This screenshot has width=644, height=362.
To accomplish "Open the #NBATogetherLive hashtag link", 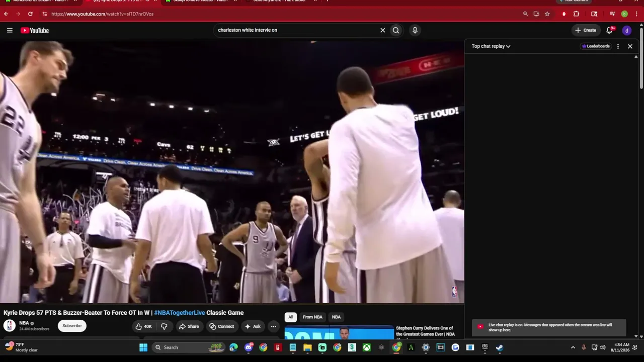I will (x=180, y=313).
